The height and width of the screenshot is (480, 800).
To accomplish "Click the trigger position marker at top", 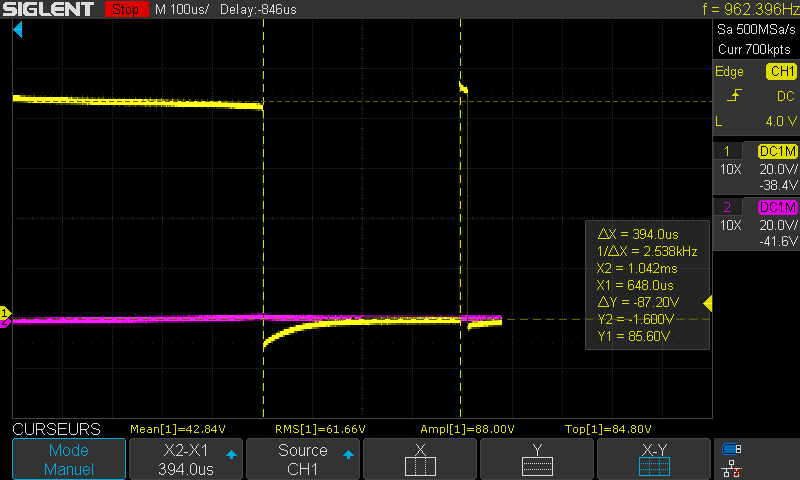I will [17, 33].
